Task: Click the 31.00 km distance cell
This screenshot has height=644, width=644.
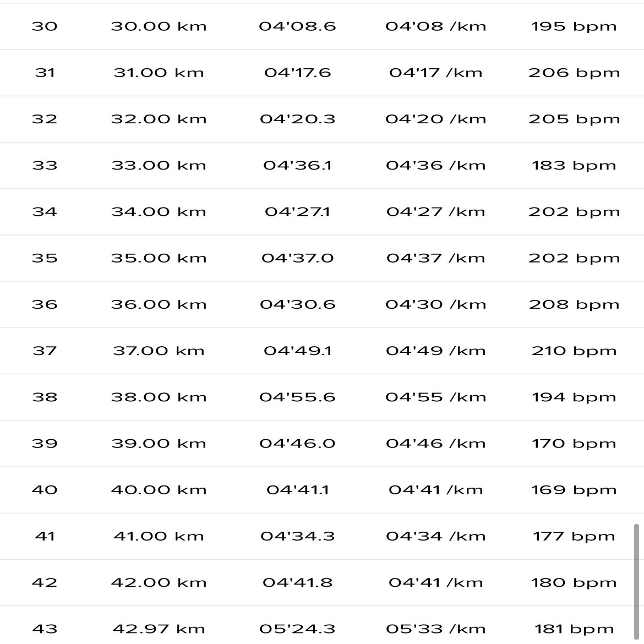Action: click(x=159, y=73)
